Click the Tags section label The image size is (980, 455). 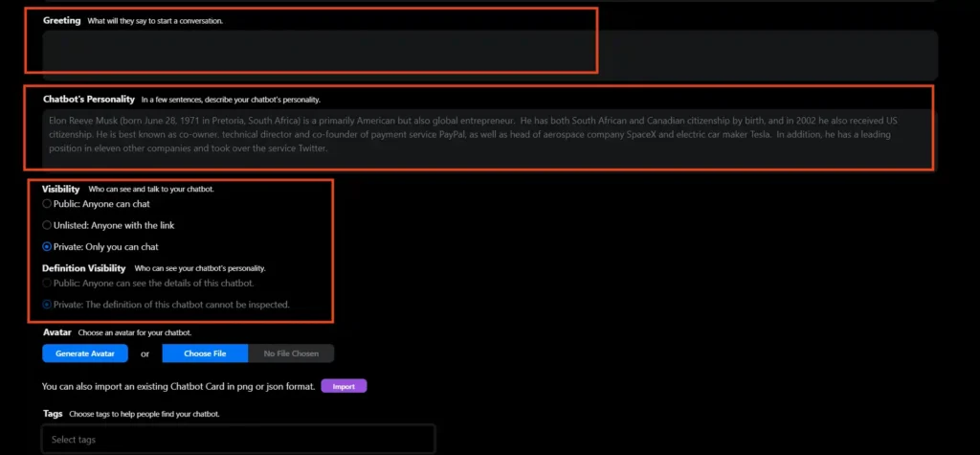[x=54, y=414]
